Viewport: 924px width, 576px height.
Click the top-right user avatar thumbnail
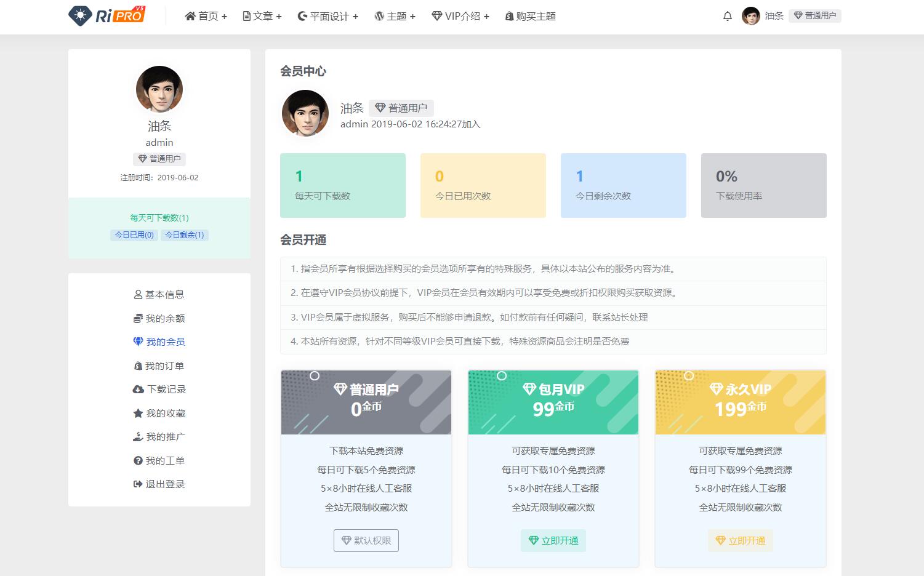click(x=750, y=16)
